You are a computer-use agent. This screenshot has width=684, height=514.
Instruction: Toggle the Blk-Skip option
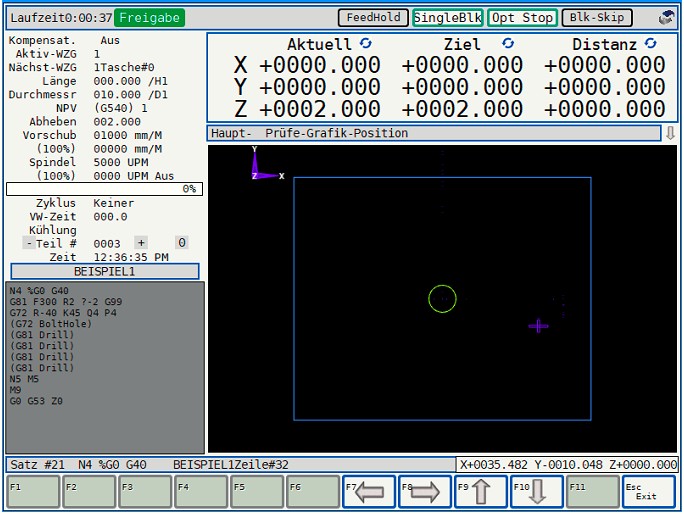point(597,18)
